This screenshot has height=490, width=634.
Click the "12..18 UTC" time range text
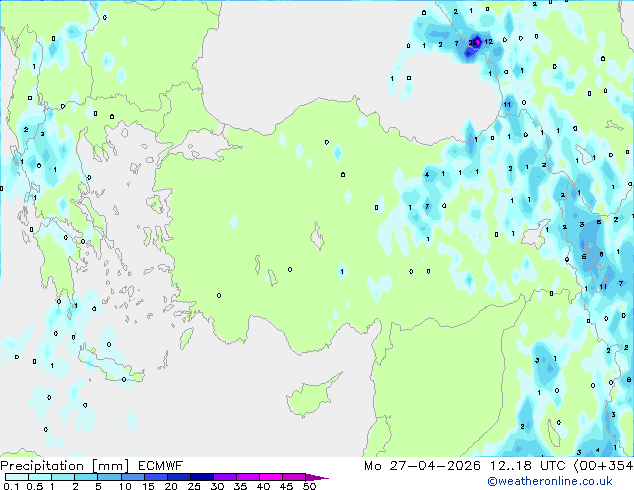(x=528, y=466)
